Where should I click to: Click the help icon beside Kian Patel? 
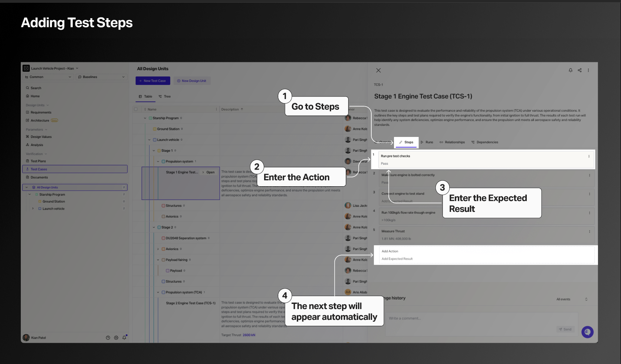(108, 338)
